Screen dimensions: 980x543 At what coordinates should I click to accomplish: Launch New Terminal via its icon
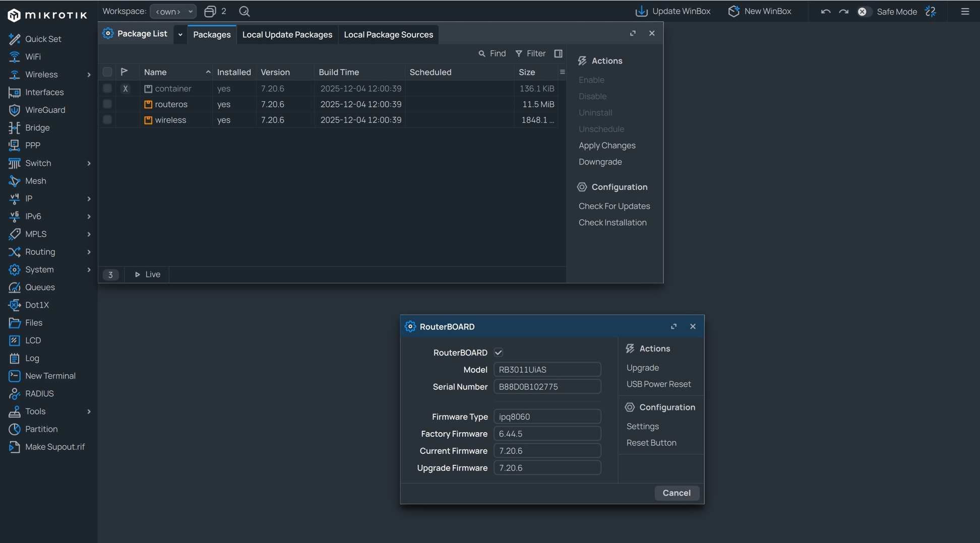(15, 376)
